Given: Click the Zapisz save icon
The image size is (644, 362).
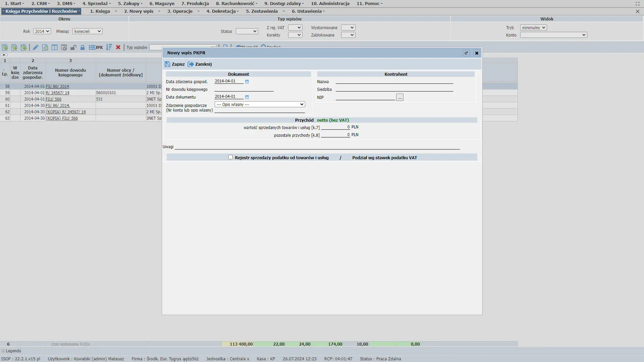Looking at the screenshot, I should 167,64.
